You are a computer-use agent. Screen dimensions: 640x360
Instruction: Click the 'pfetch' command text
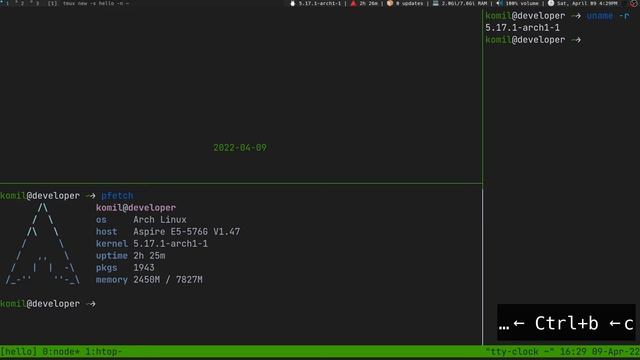pyautogui.click(x=117, y=196)
